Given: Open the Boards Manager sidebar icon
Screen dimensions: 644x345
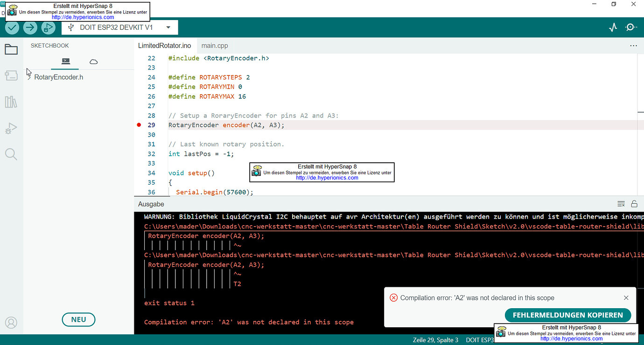Looking at the screenshot, I should click(x=11, y=75).
